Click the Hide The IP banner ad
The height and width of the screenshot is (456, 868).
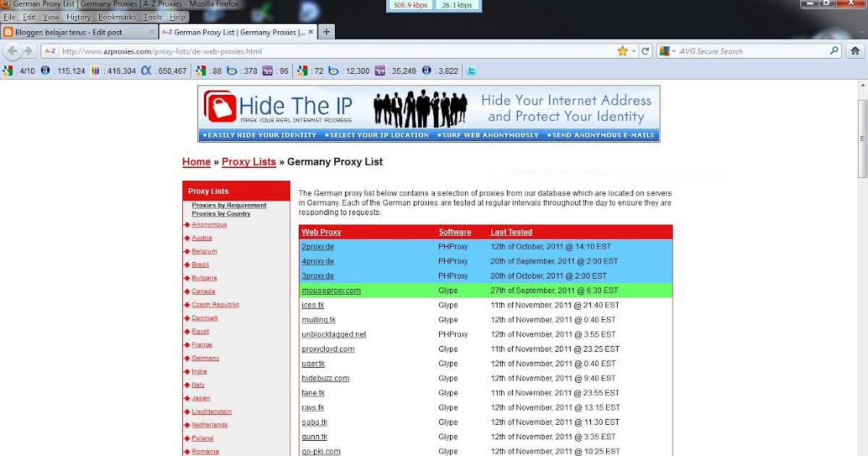tap(428, 114)
